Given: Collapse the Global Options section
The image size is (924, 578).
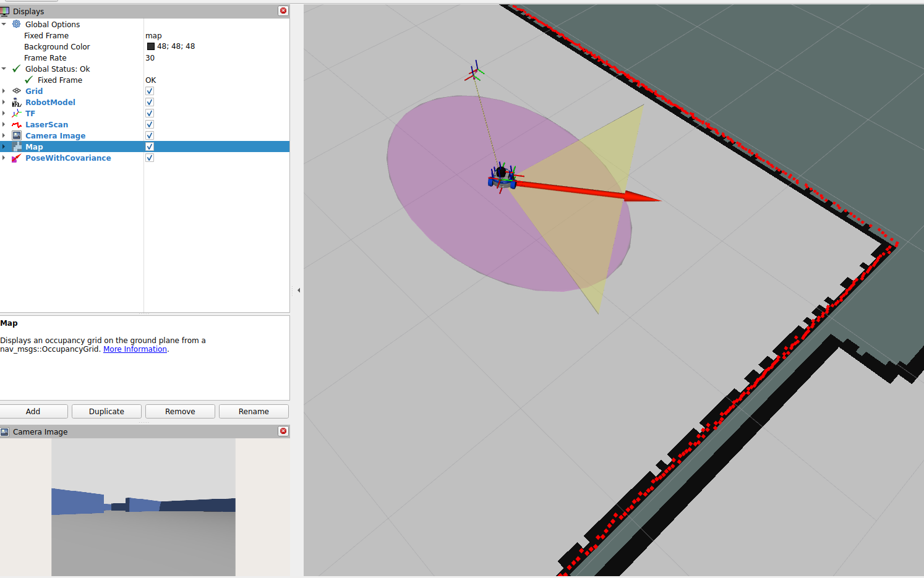Looking at the screenshot, I should click(x=4, y=24).
